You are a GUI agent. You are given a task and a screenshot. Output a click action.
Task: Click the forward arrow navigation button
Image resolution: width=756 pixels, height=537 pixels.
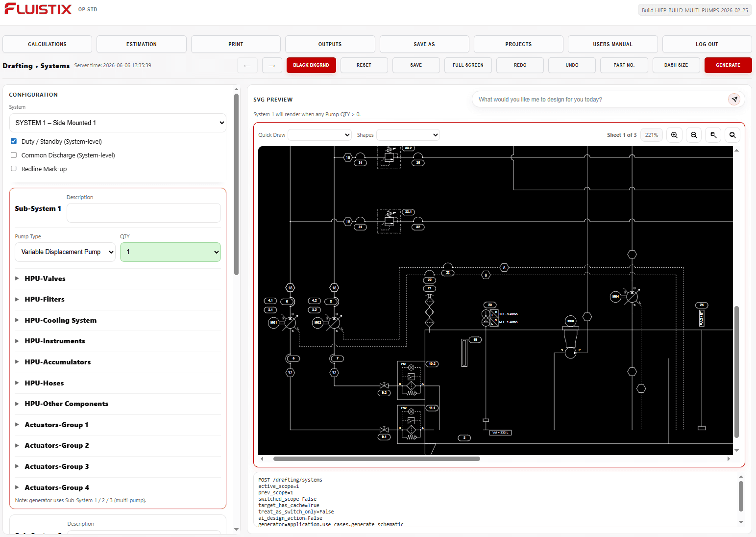click(272, 65)
